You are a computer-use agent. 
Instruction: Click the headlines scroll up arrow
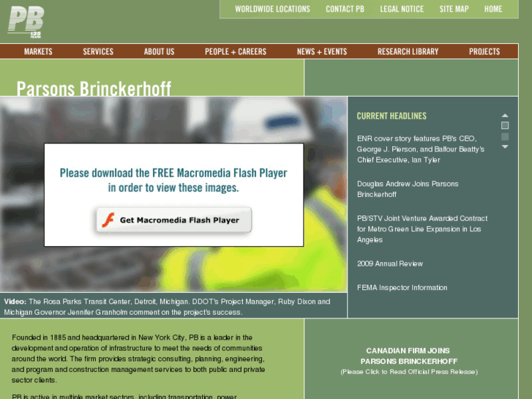[505, 116]
